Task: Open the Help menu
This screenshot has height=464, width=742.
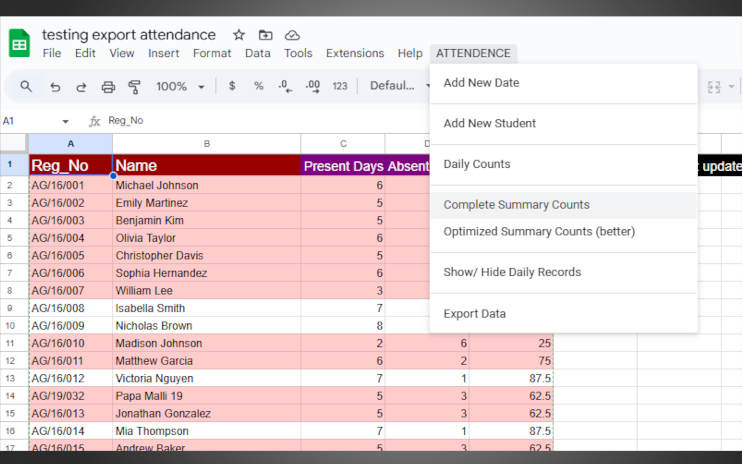Action: pyautogui.click(x=410, y=53)
